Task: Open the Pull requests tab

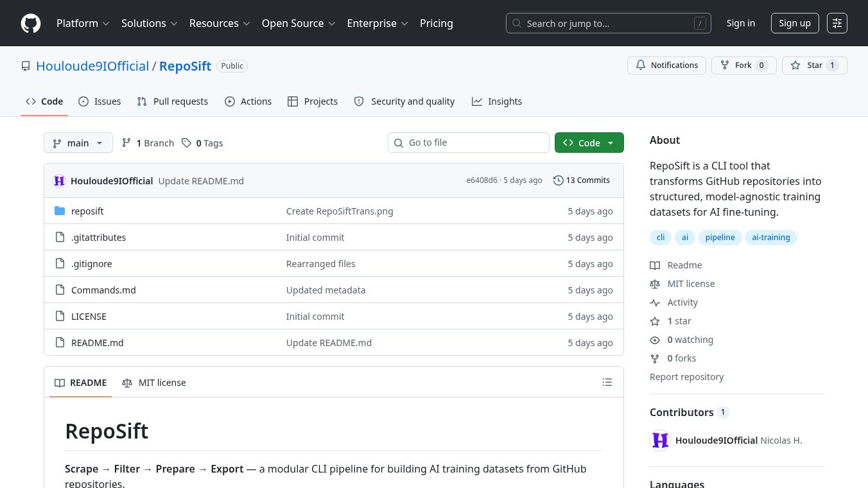Action: tap(173, 101)
